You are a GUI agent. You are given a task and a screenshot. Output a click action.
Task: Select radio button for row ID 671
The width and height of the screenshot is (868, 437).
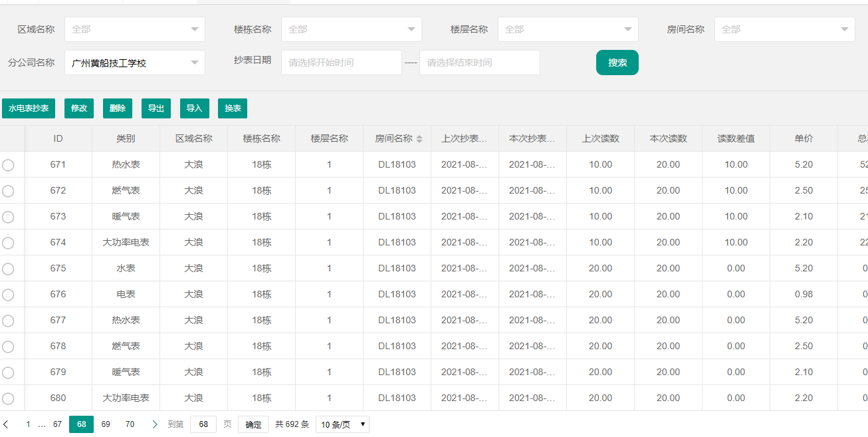click(8, 165)
